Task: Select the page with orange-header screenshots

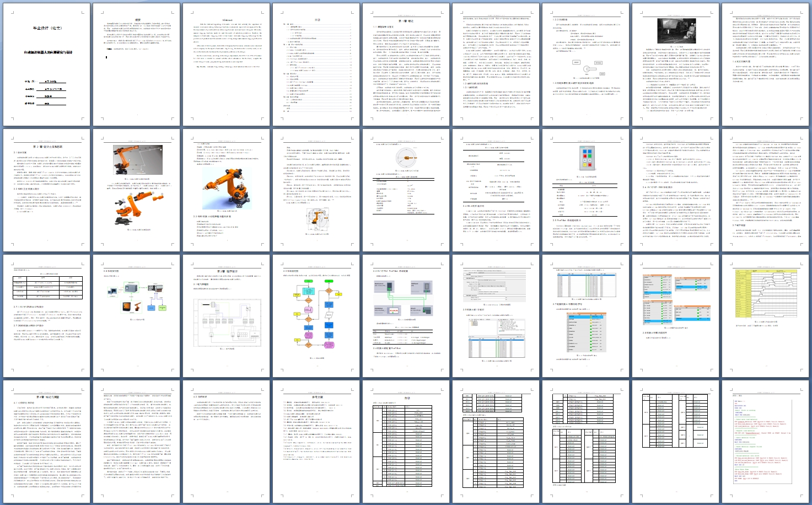Action: [676, 315]
